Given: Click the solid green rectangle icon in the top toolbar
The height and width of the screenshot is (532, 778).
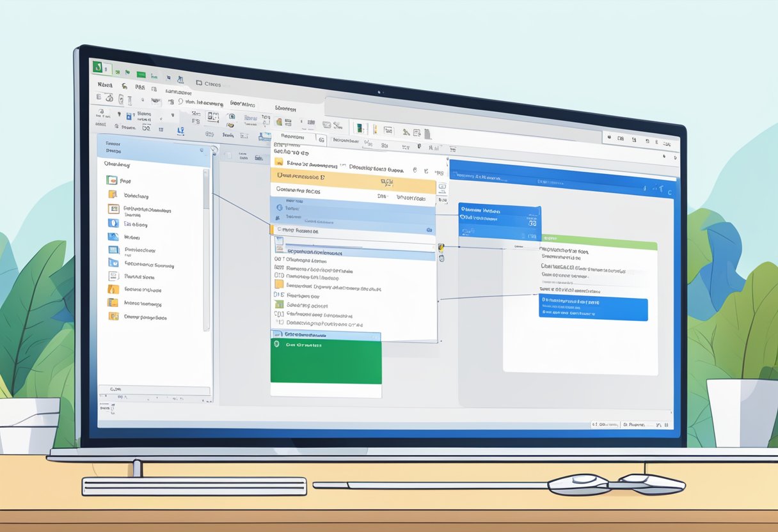Looking at the screenshot, I should pos(141,74).
